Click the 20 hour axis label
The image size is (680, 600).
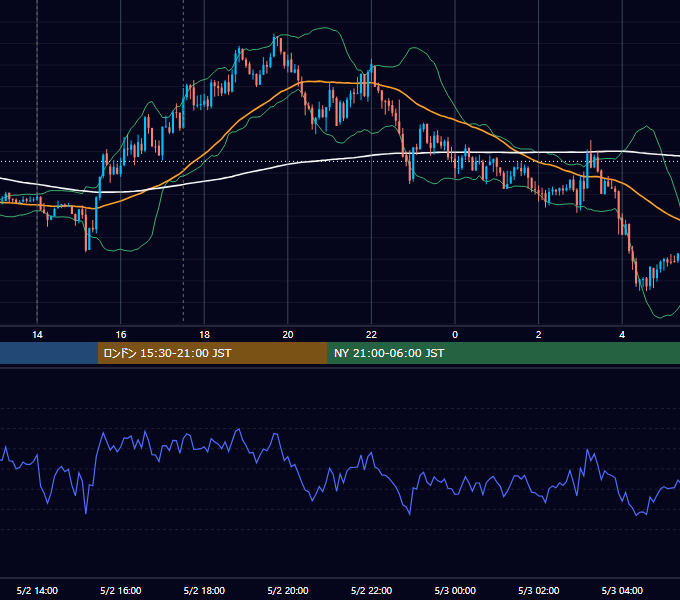pos(288,335)
